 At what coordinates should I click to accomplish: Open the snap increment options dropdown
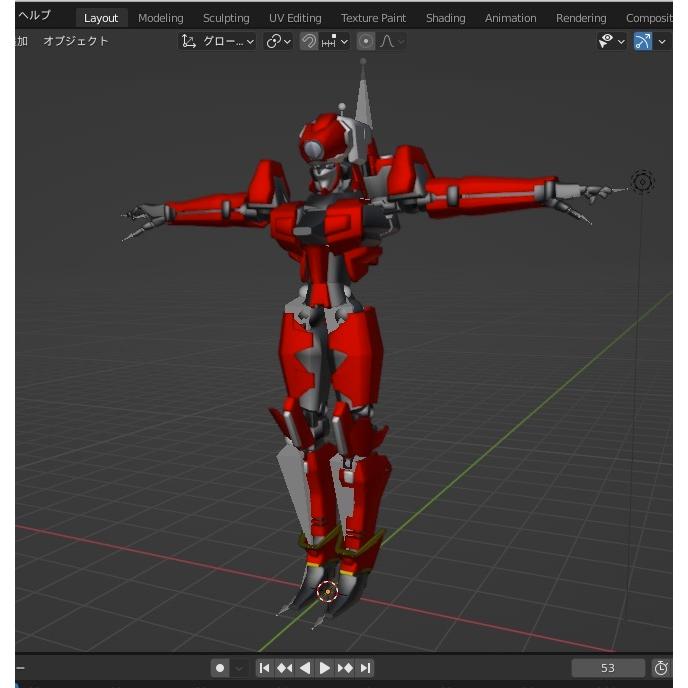pos(334,42)
